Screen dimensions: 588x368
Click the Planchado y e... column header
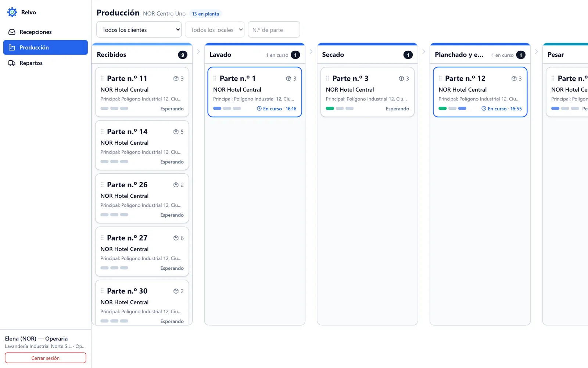point(480,54)
